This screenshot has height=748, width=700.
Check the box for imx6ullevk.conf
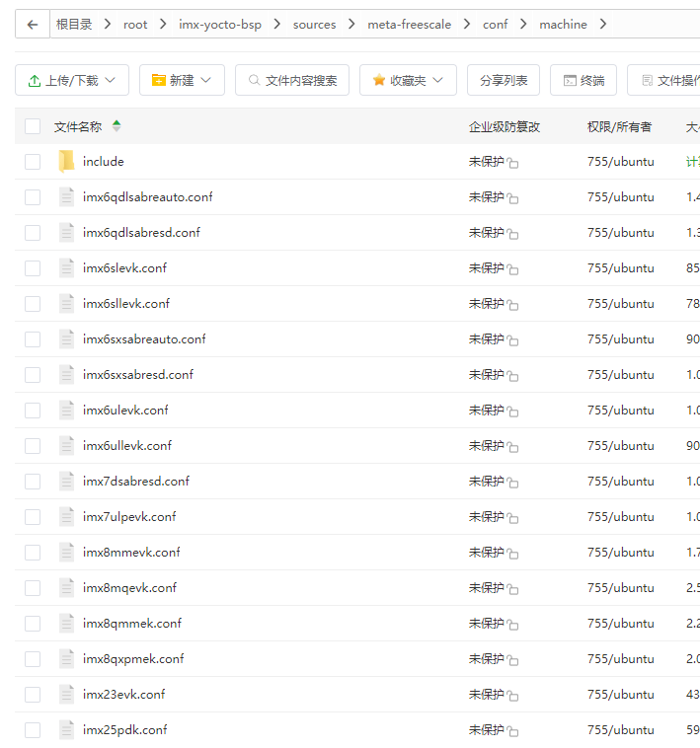point(33,446)
